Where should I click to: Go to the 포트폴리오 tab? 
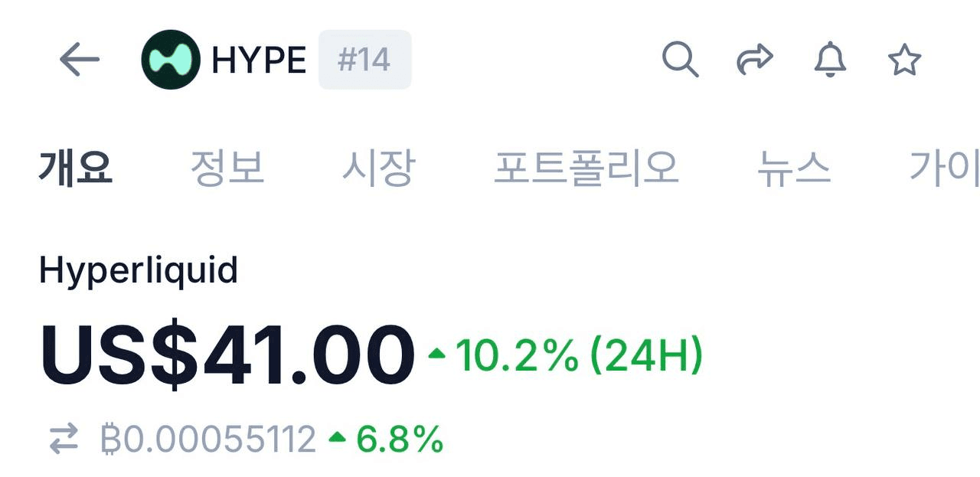(586, 168)
